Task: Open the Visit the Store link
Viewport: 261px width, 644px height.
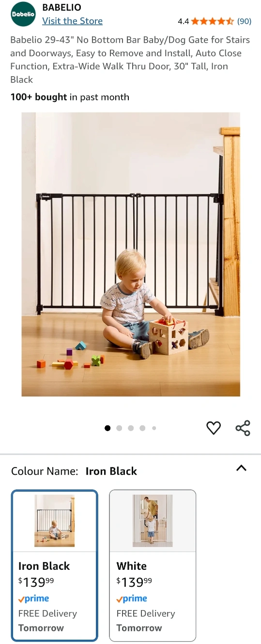Action: (x=72, y=21)
